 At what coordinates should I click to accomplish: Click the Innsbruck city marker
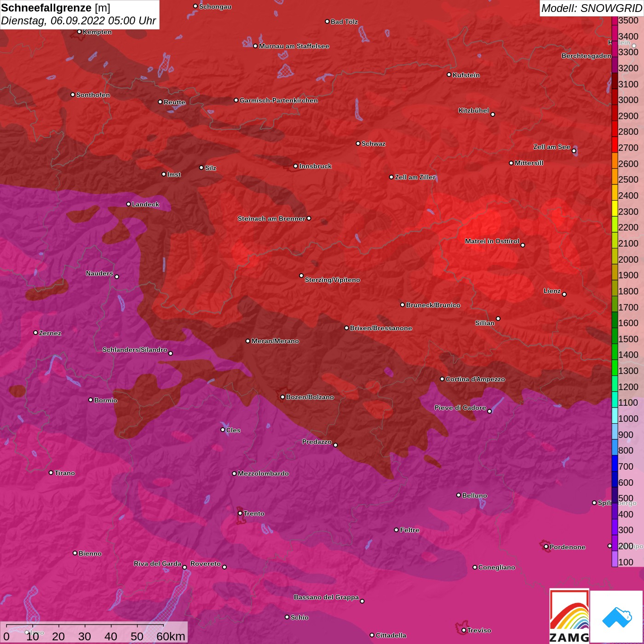tap(296, 166)
